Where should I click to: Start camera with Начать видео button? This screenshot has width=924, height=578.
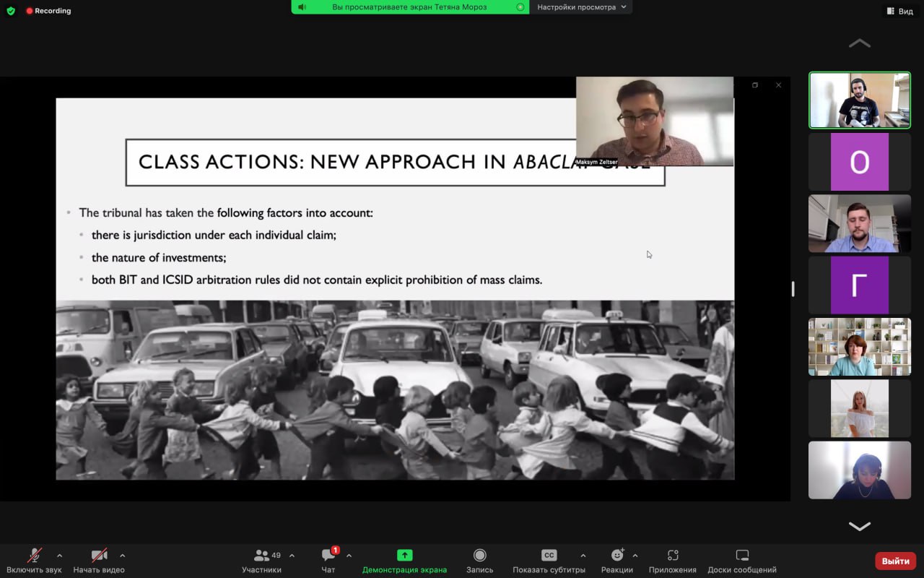click(99, 556)
